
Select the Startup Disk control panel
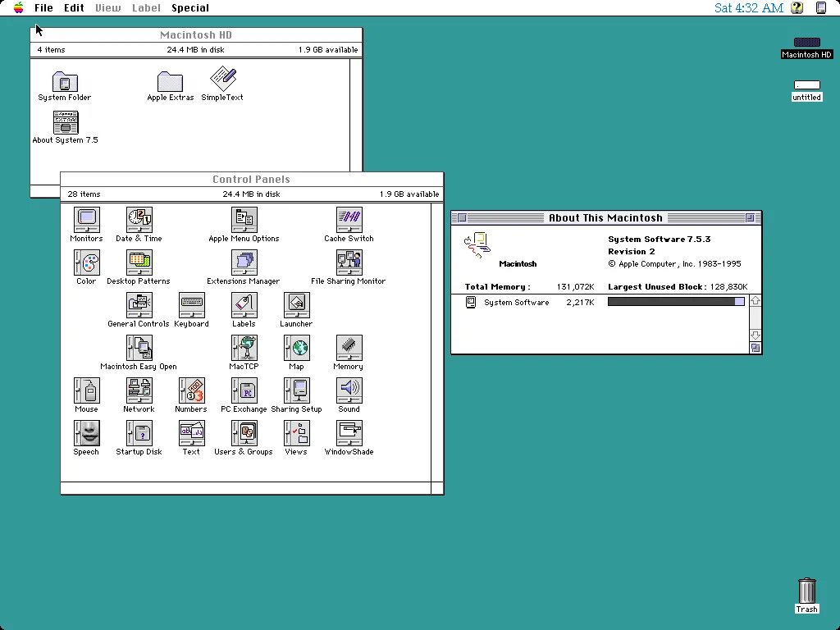click(x=139, y=433)
